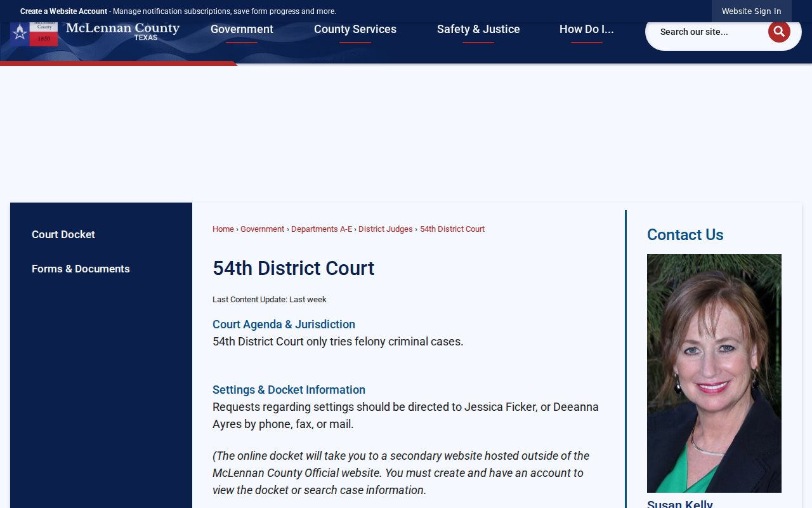The image size is (812, 508).
Task: Click the italic online docket note
Action: pyautogui.click(x=401, y=473)
